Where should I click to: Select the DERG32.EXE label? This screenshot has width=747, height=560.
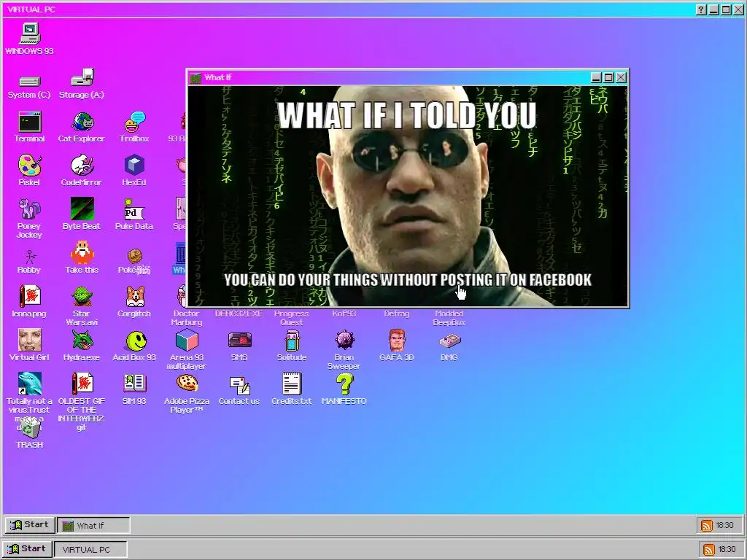[x=239, y=314]
